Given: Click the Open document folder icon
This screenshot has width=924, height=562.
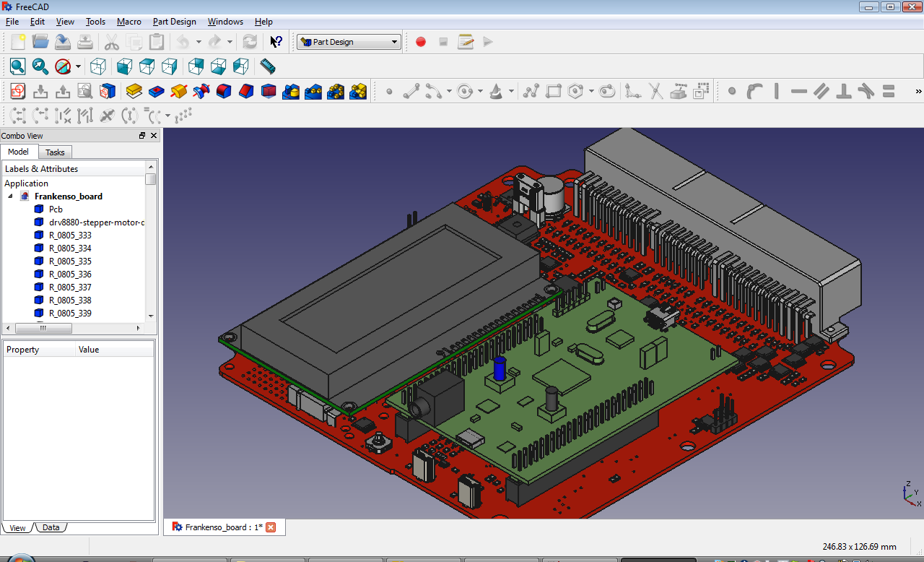Looking at the screenshot, I should pyautogui.click(x=40, y=42).
